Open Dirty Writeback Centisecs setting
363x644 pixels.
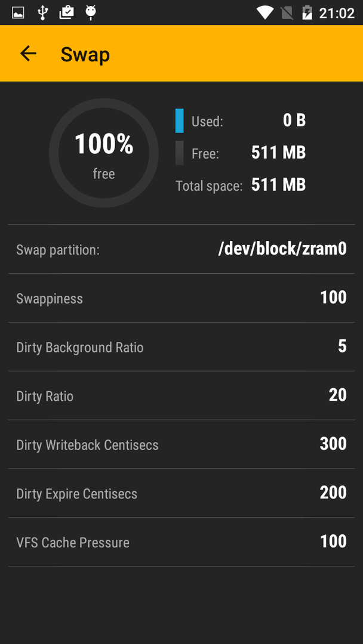(181, 444)
